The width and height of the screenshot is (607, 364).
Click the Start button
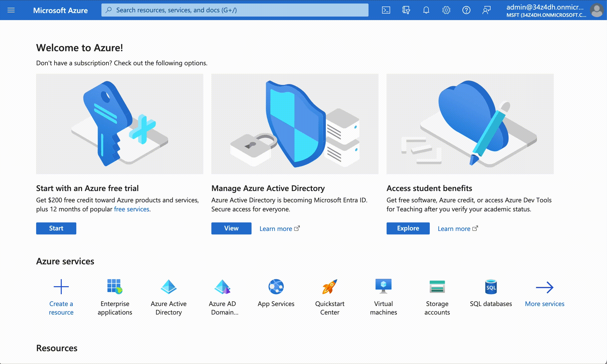tap(56, 228)
